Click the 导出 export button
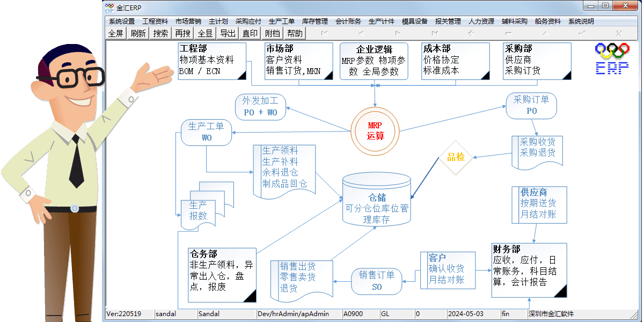Image resolution: width=644 pixels, height=322 pixels. pyautogui.click(x=228, y=33)
